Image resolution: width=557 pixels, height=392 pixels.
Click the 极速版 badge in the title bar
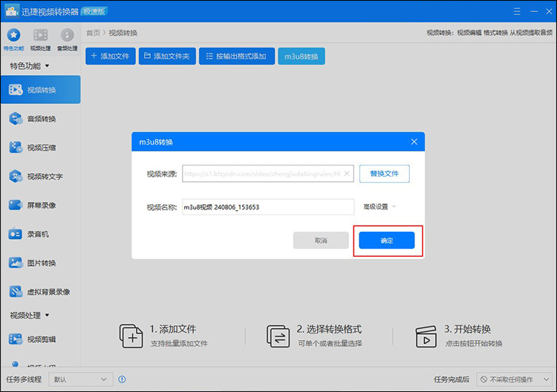coord(94,11)
